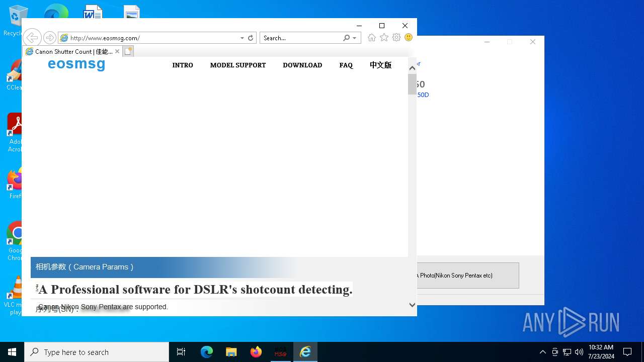Switch site to 中文版
The height and width of the screenshot is (362, 644).
pos(380,65)
